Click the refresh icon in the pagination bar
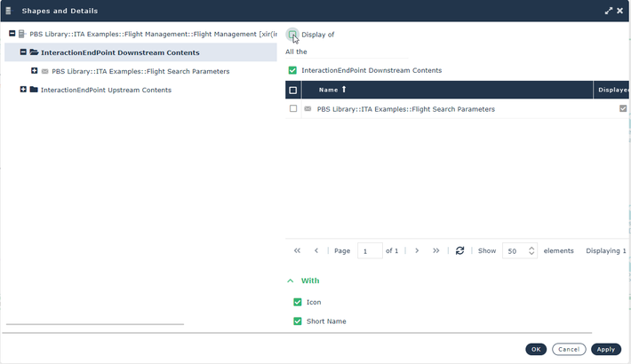631x364 pixels. click(459, 251)
